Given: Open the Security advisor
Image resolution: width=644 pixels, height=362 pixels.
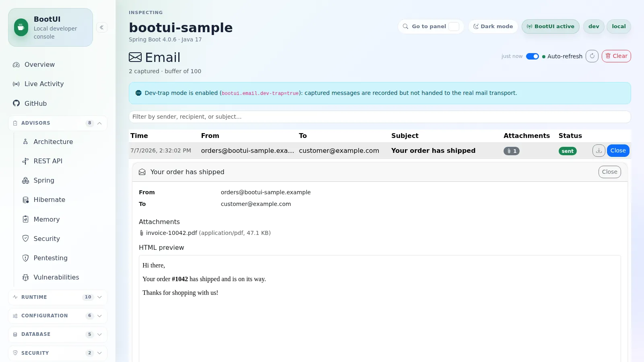Looking at the screenshot, I should [62, 239].
